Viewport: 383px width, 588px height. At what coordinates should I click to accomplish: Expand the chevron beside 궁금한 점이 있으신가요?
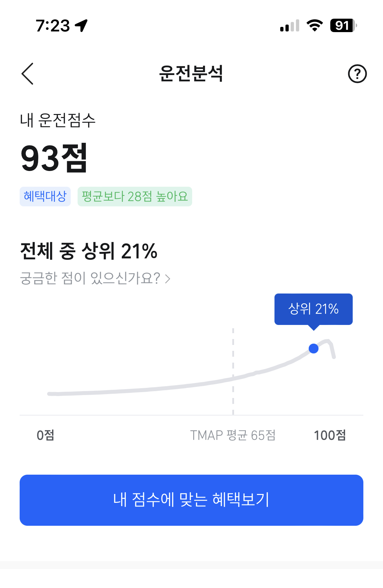coord(168,279)
